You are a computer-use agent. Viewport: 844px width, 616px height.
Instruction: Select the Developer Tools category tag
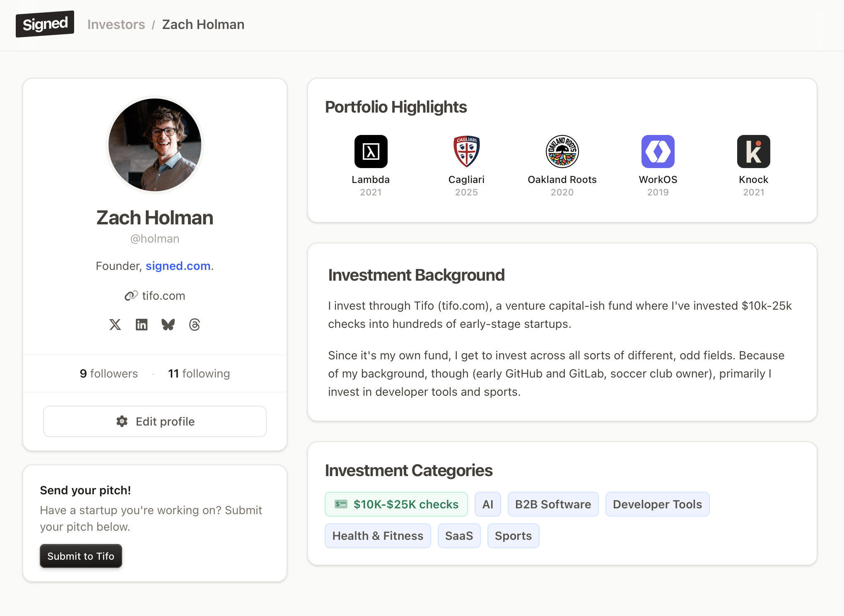pos(657,504)
